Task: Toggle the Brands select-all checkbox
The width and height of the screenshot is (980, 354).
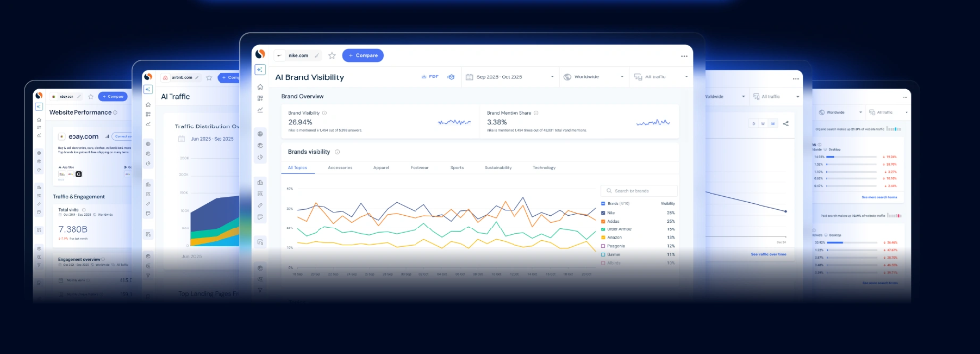Action: [x=603, y=204]
